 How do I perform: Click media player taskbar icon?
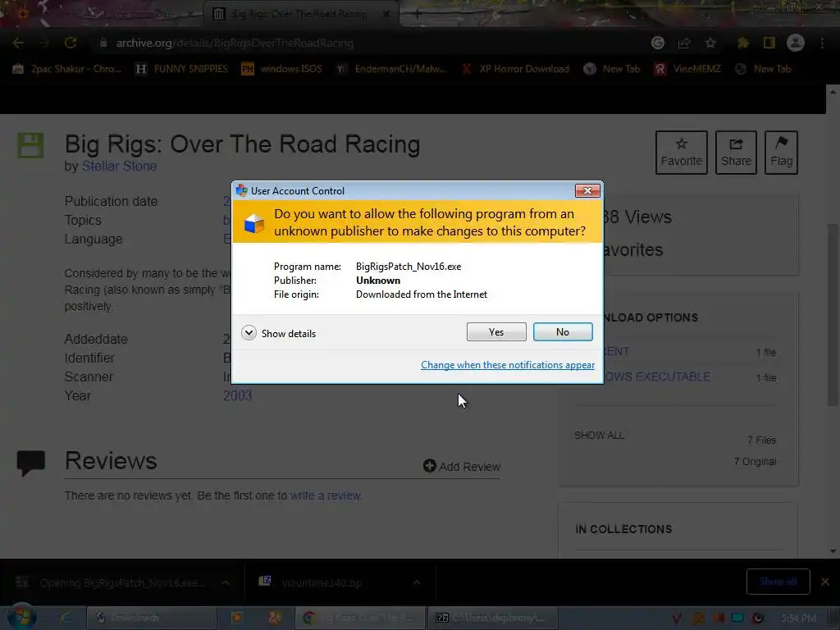[236, 618]
